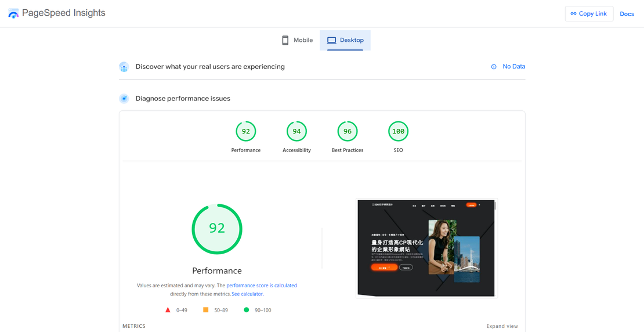Open the See calculator link
The height and width of the screenshot is (332, 644).
point(247,294)
